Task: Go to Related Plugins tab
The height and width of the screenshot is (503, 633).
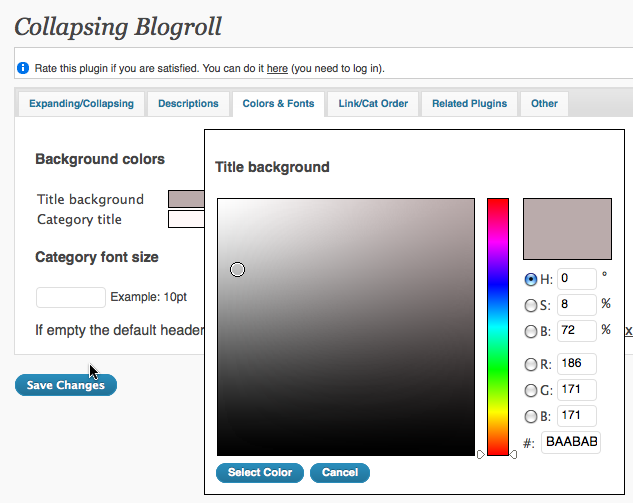Action: [470, 104]
